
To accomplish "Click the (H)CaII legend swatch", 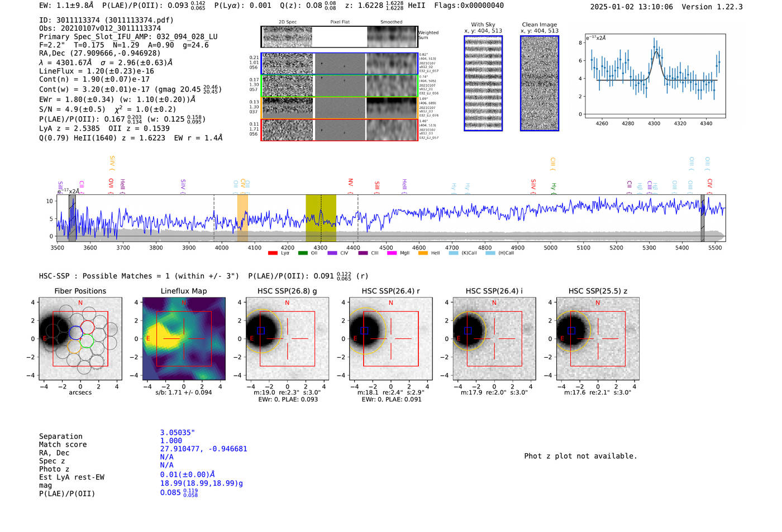I will click(x=490, y=253).
